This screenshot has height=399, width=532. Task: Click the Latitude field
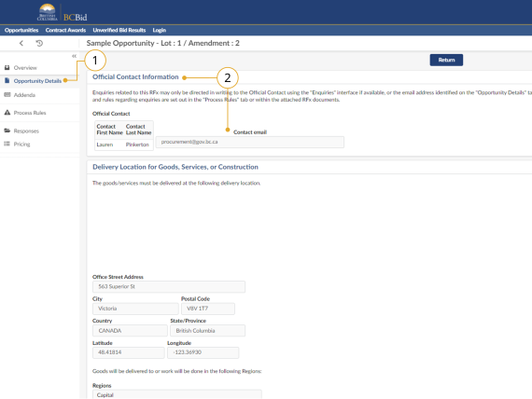pyautogui.click(x=128, y=352)
